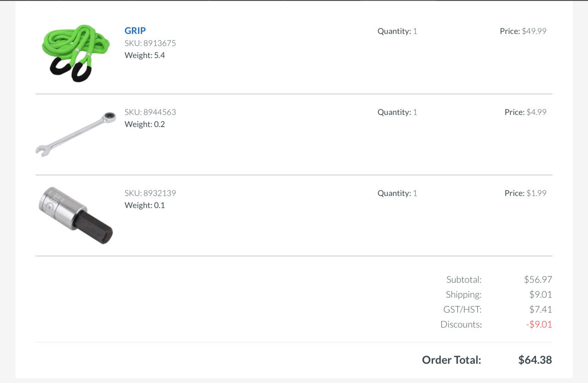Select the SKU 8944563 text
The height and width of the screenshot is (383, 588).
[150, 112]
